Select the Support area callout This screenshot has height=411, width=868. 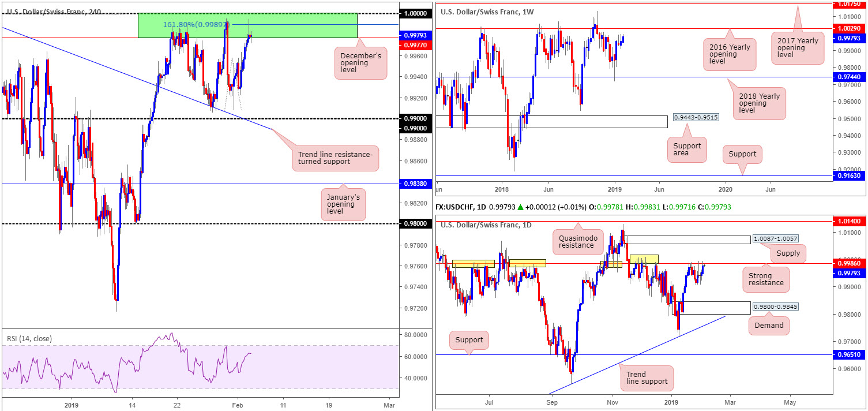point(686,150)
